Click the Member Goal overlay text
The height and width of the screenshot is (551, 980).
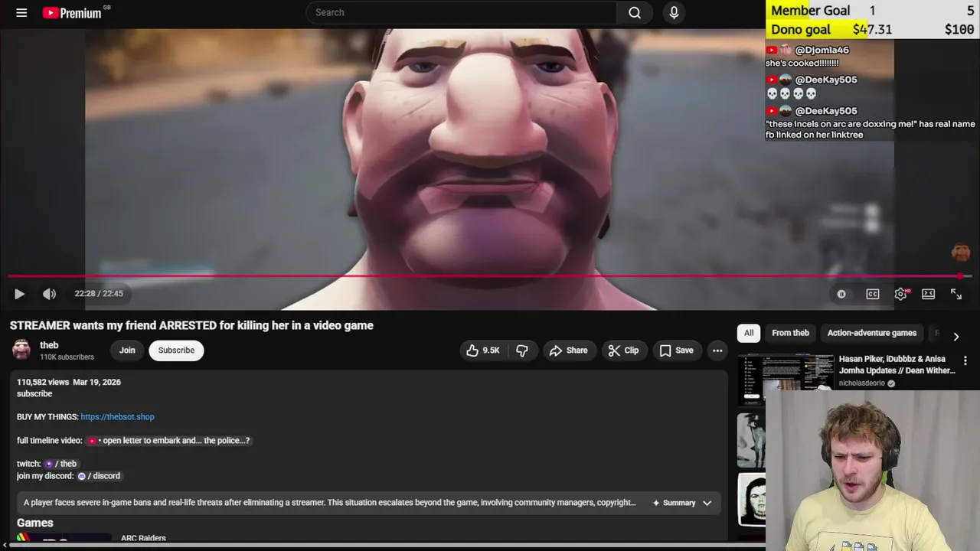point(810,11)
